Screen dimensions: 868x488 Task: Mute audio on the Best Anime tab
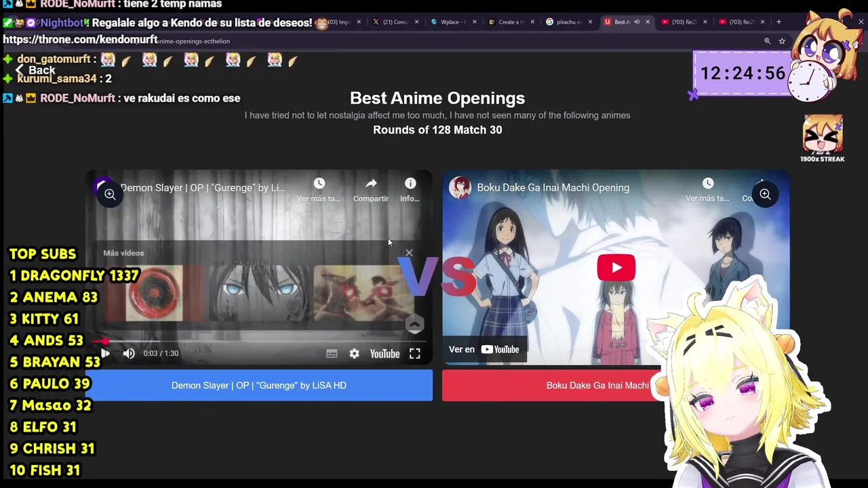click(x=636, y=22)
